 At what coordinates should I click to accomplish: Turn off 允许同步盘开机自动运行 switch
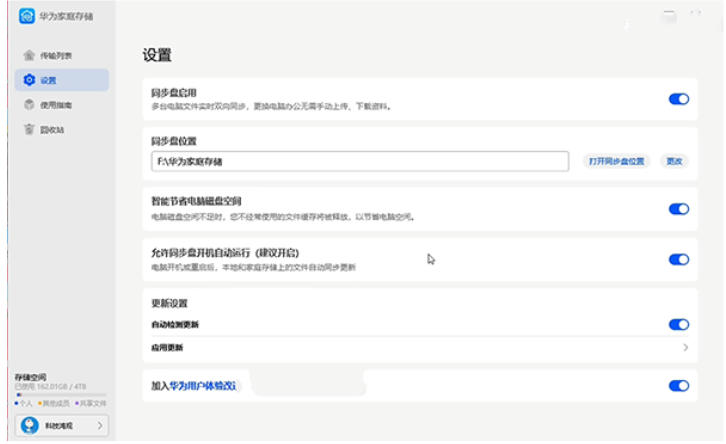coord(678,260)
